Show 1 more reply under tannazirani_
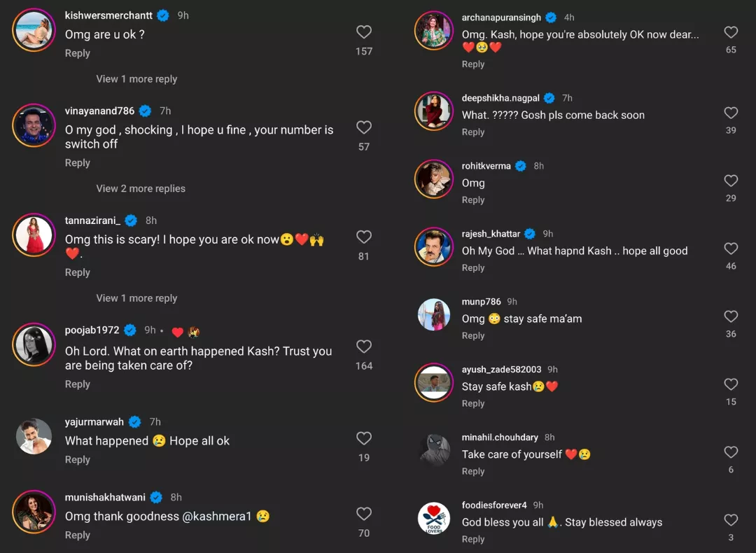Screen dimensions: 756x553 click(x=136, y=298)
